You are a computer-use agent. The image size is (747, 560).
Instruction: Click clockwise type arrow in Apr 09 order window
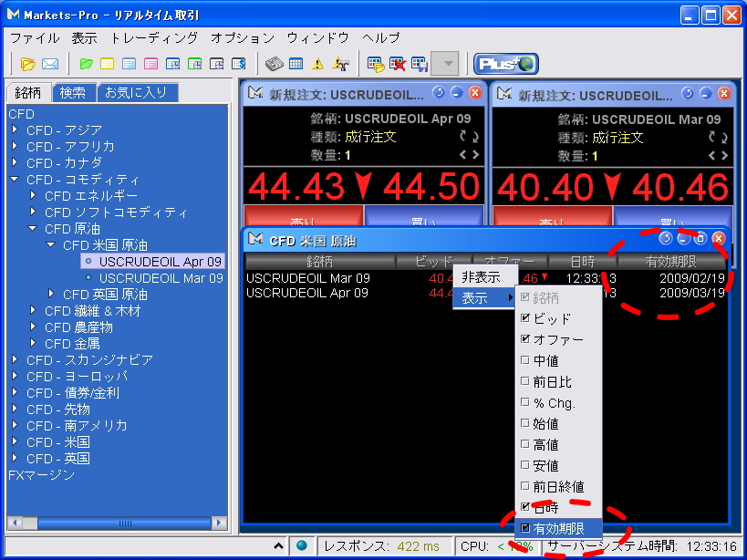point(475,137)
